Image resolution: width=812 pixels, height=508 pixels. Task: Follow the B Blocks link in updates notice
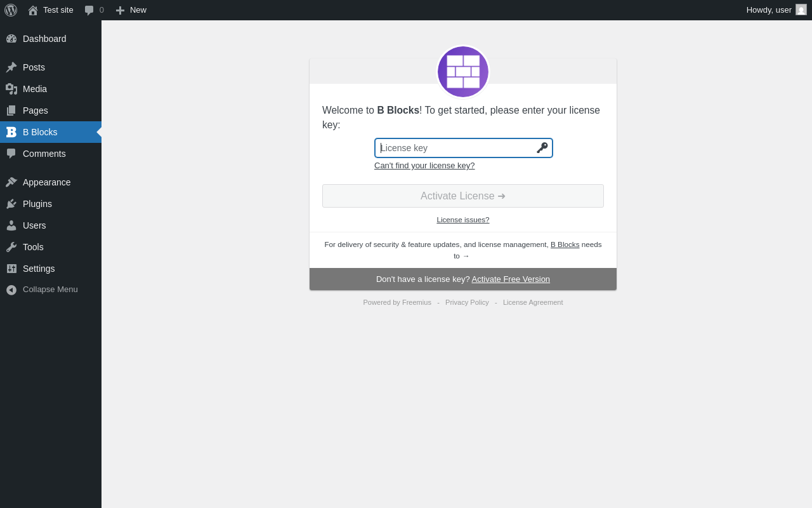click(x=565, y=244)
